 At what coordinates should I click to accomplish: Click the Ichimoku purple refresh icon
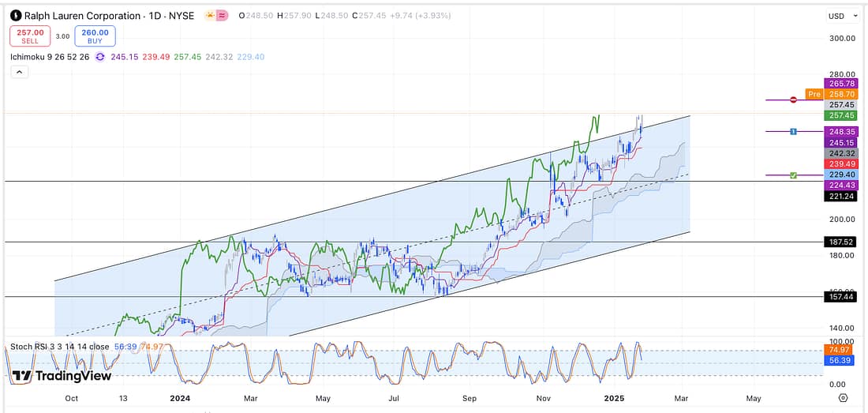click(99, 57)
